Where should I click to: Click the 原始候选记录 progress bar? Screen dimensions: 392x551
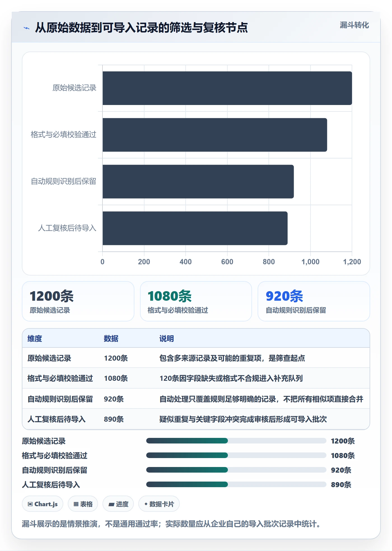click(x=236, y=441)
